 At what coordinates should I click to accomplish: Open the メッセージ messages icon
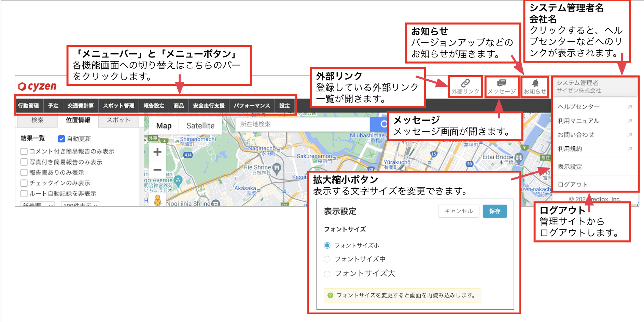(x=502, y=87)
